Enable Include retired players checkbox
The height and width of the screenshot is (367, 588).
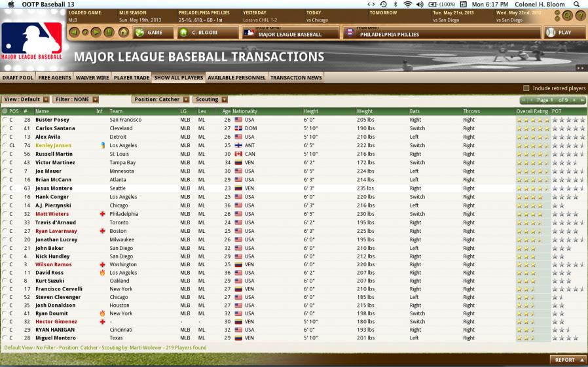526,88
